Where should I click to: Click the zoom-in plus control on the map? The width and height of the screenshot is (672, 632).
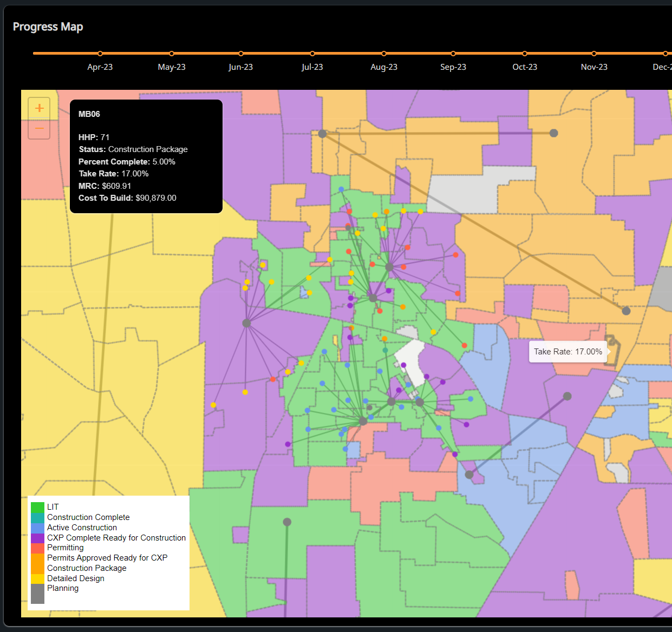point(38,108)
